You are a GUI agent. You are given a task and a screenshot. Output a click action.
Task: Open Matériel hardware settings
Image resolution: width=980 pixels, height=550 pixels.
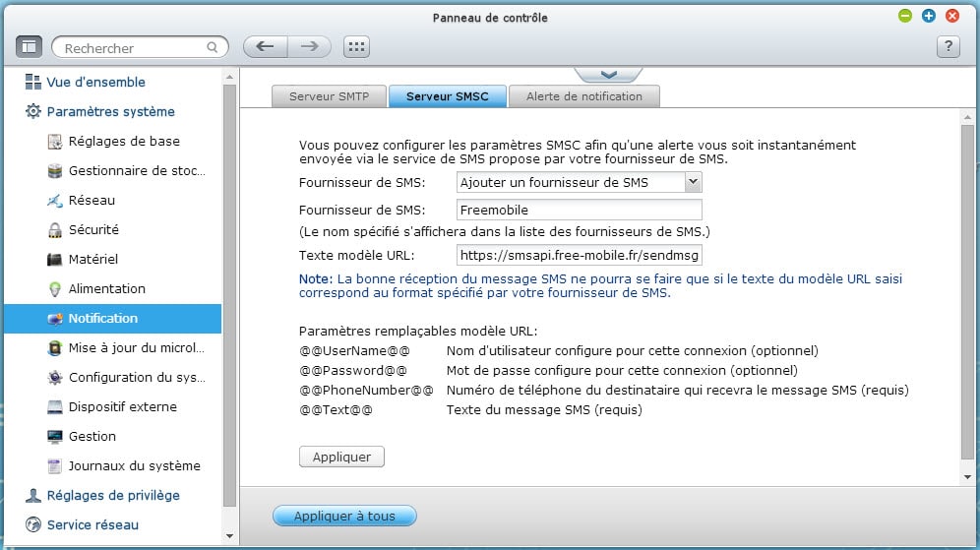[56, 260]
